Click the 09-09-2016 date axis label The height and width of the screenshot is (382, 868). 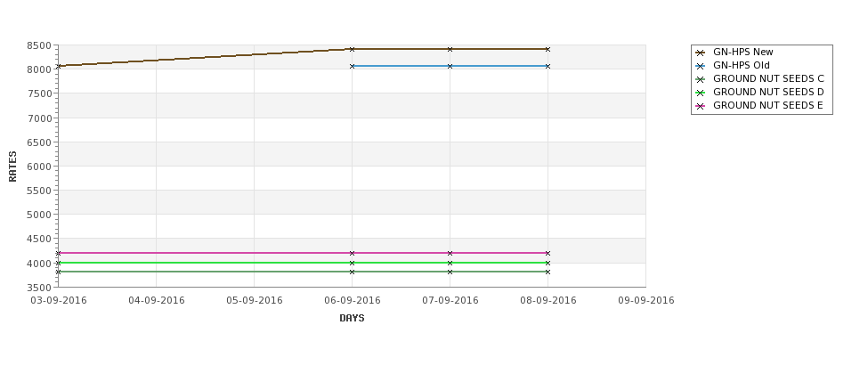[x=646, y=300]
